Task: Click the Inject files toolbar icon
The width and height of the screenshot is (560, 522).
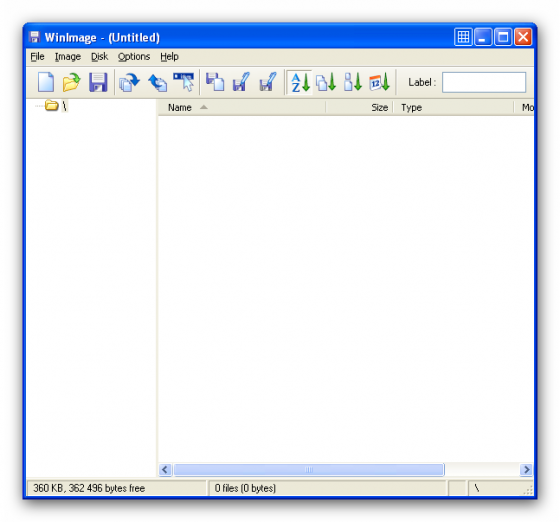Action: point(129,82)
